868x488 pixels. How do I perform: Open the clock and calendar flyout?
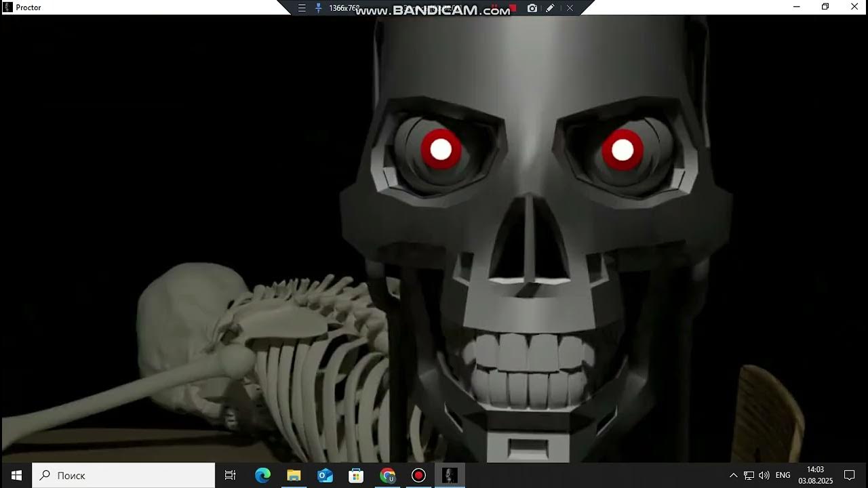click(815, 475)
